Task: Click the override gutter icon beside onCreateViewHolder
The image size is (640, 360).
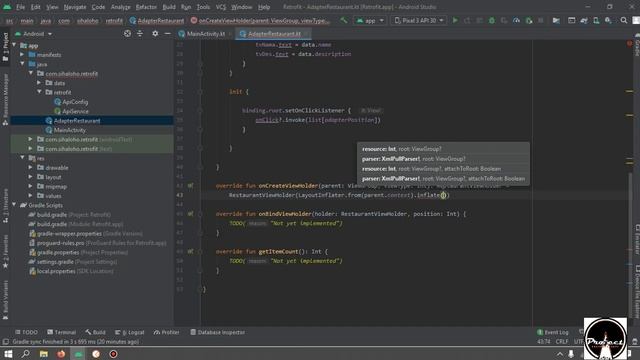Action: point(190,186)
